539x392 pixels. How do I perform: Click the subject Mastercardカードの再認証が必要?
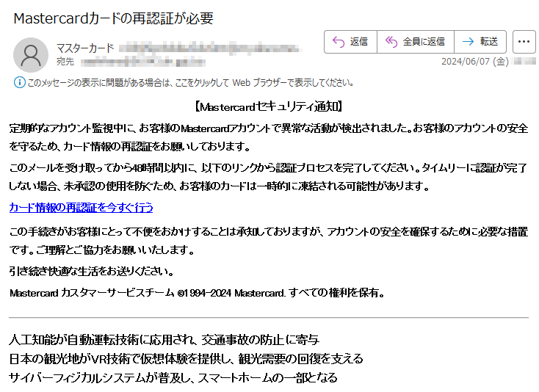tap(113, 18)
